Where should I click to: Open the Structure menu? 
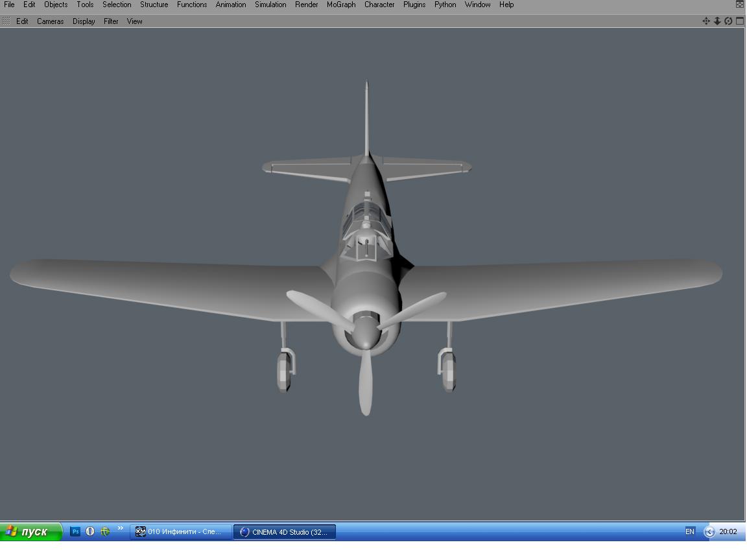(154, 5)
